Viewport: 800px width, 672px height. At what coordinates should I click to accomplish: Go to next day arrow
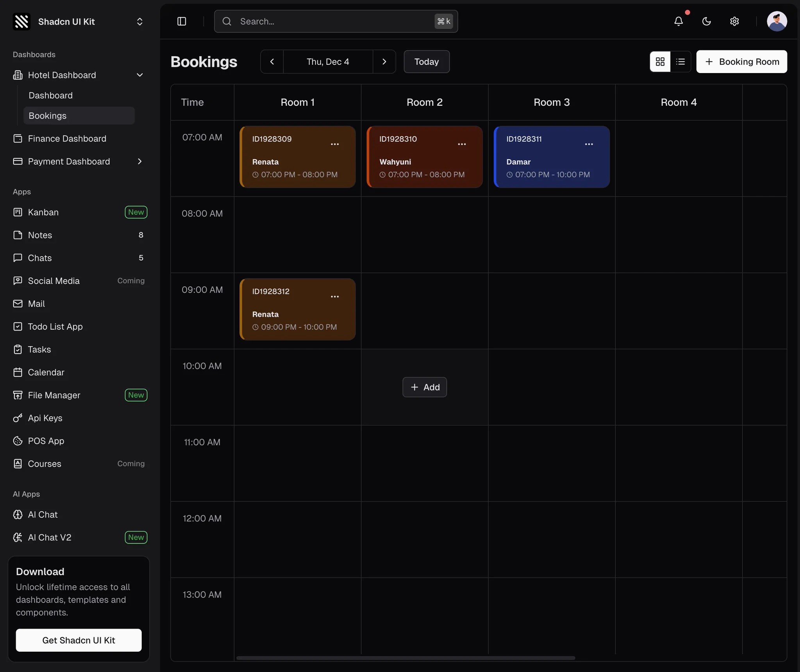click(x=384, y=62)
